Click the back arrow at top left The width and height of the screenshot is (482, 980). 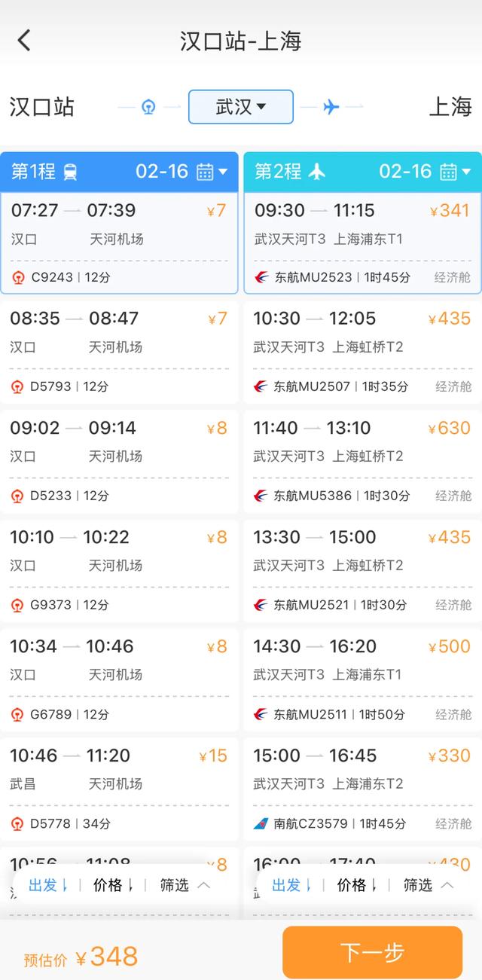click(23, 39)
